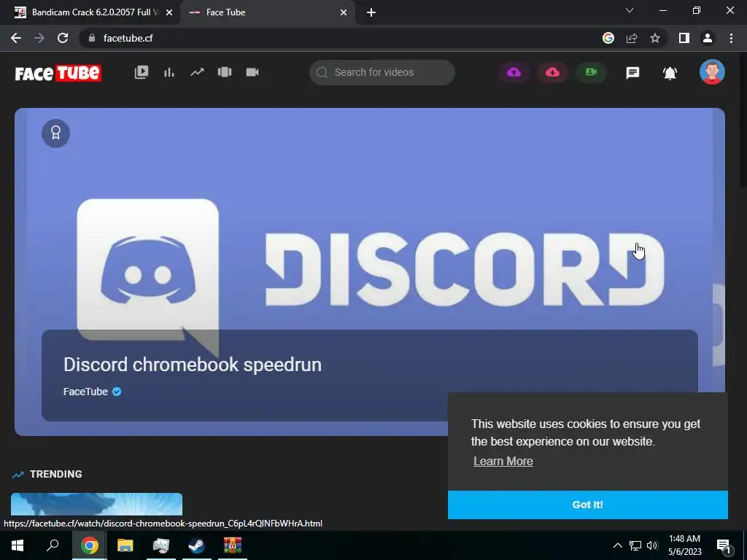Open the first trending video thumbnail

[x=97, y=505]
